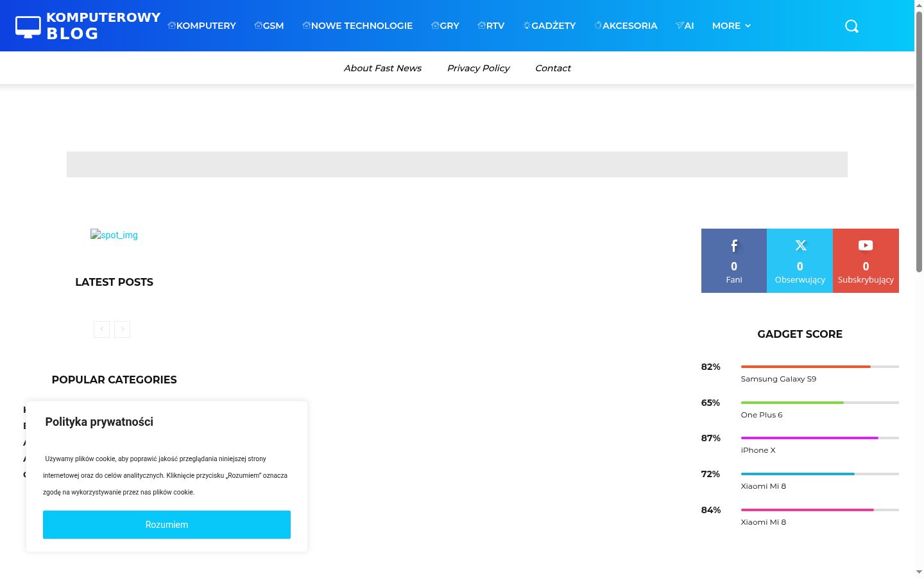
Task: Click the YouTube icon in the Subskrybujący tile
Action: click(866, 245)
